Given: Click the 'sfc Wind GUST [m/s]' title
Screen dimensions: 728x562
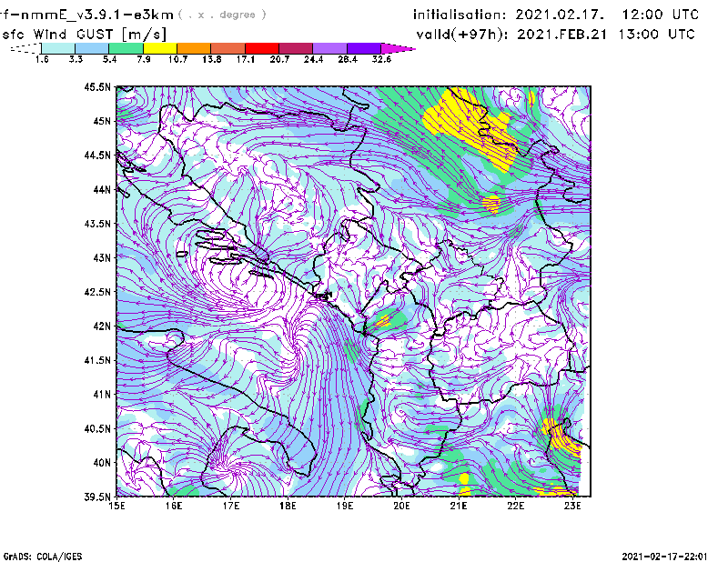Looking at the screenshot, I should tap(84, 35).
